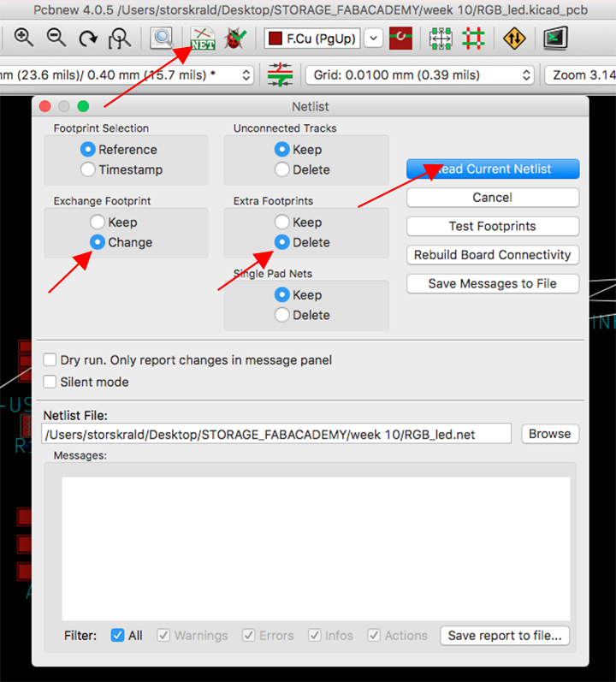Click the red add tracks and vias icon
Viewport: 616px width, 682px height.
(x=400, y=39)
